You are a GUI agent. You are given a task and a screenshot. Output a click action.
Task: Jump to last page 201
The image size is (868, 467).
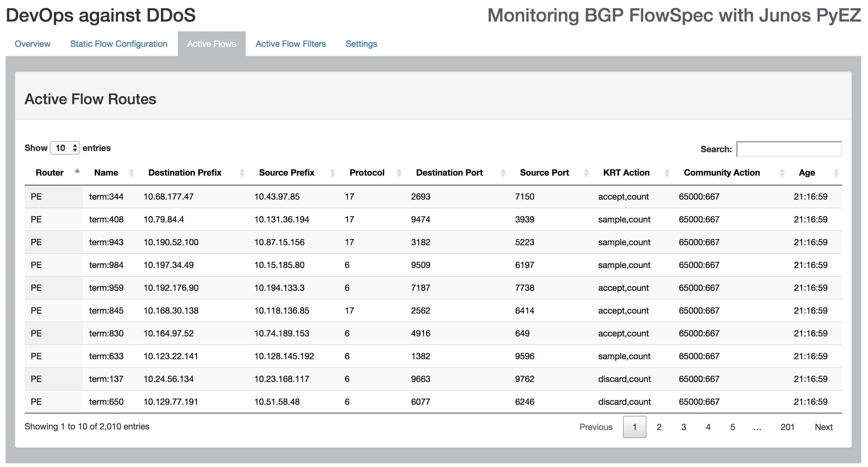pos(787,427)
